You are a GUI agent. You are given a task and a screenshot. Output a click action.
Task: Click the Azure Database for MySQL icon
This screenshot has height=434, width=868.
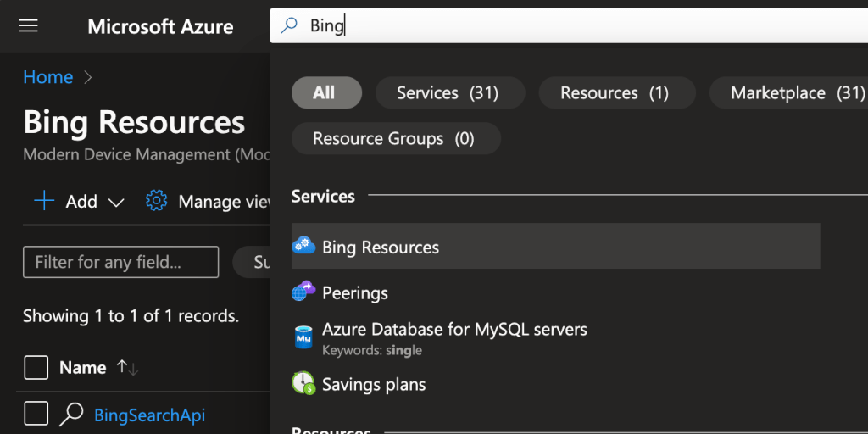pyautogui.click(x=303, y=337)
